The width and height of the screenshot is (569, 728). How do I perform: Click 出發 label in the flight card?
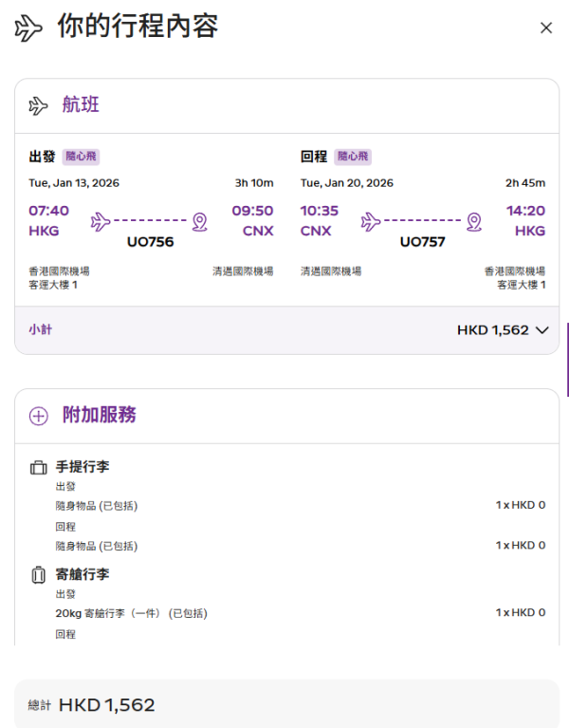point(42,157)
